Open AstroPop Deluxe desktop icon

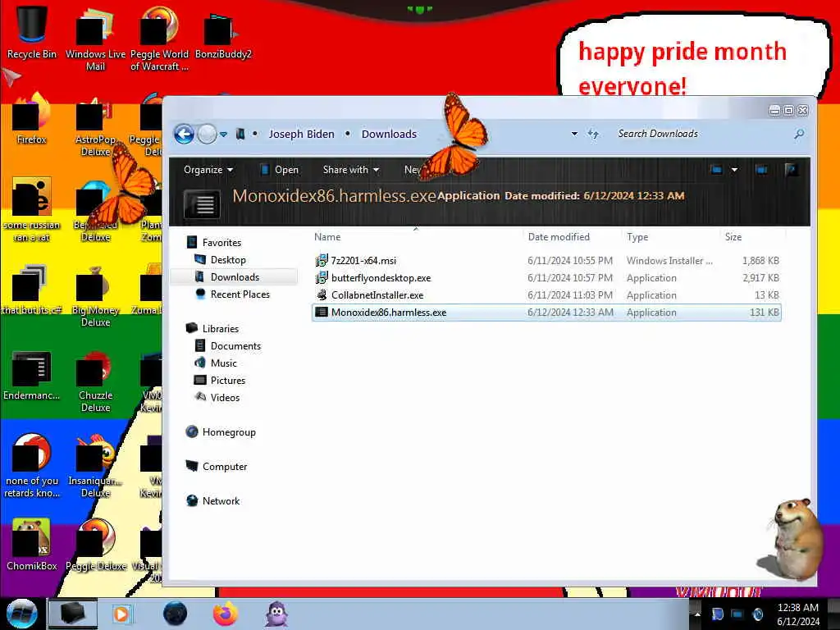95,125
